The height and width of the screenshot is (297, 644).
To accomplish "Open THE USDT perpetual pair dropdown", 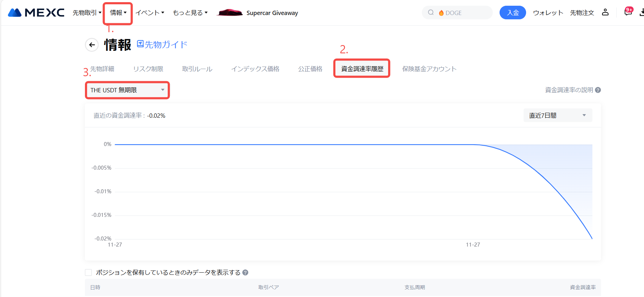I will click(x=127, y=90).
